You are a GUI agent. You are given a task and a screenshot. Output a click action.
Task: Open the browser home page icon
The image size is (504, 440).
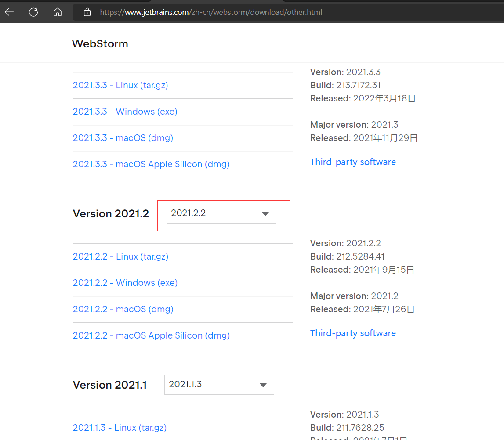pos(58,12)
